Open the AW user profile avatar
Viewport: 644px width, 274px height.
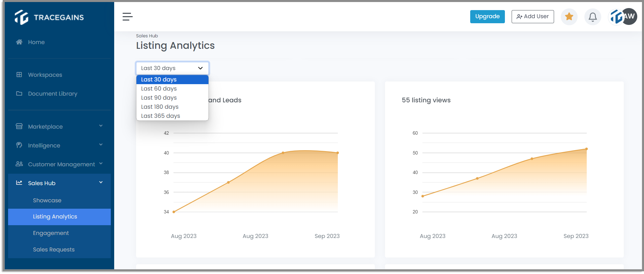629,16
